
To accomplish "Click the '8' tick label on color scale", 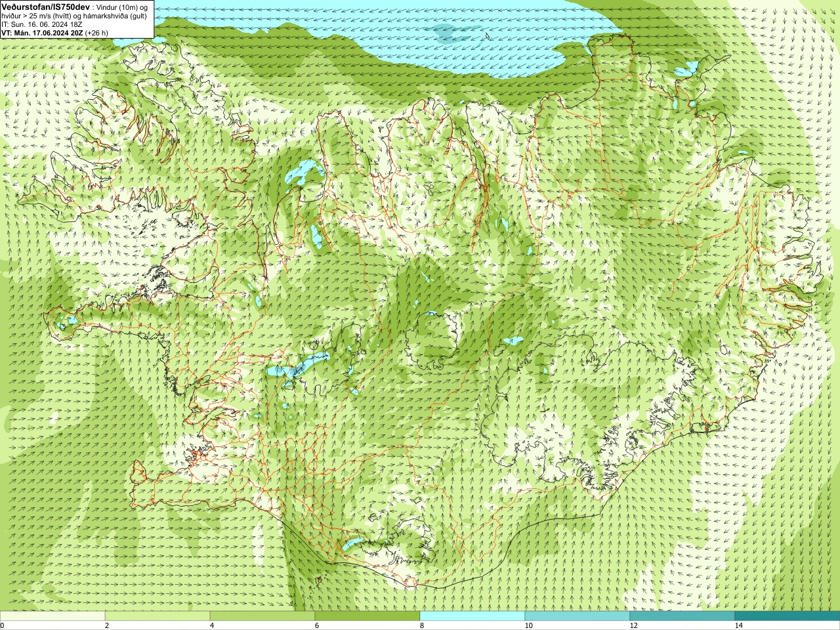I will pos(422,626).
